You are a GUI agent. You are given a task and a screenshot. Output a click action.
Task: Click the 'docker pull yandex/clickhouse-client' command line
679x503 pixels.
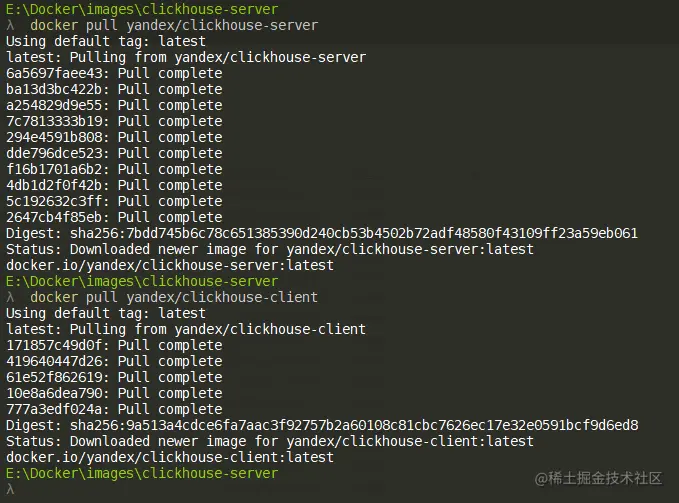(x=174, y=297)
